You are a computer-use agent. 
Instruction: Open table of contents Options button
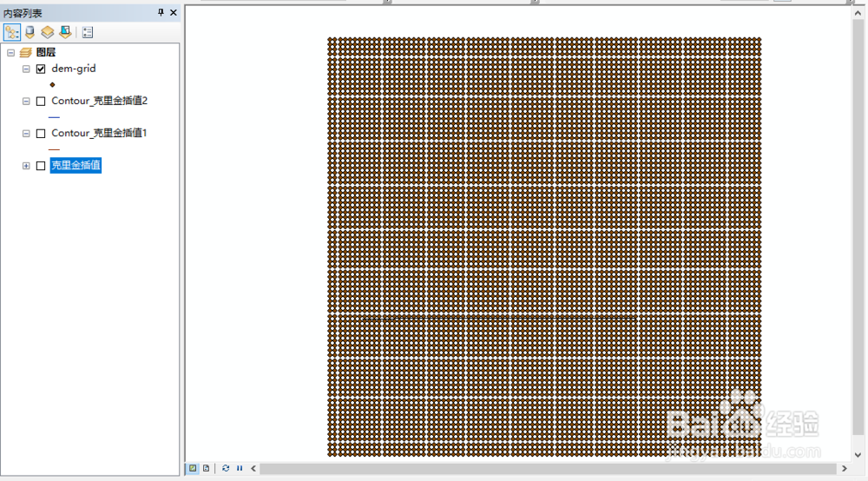tap(88, 32)
